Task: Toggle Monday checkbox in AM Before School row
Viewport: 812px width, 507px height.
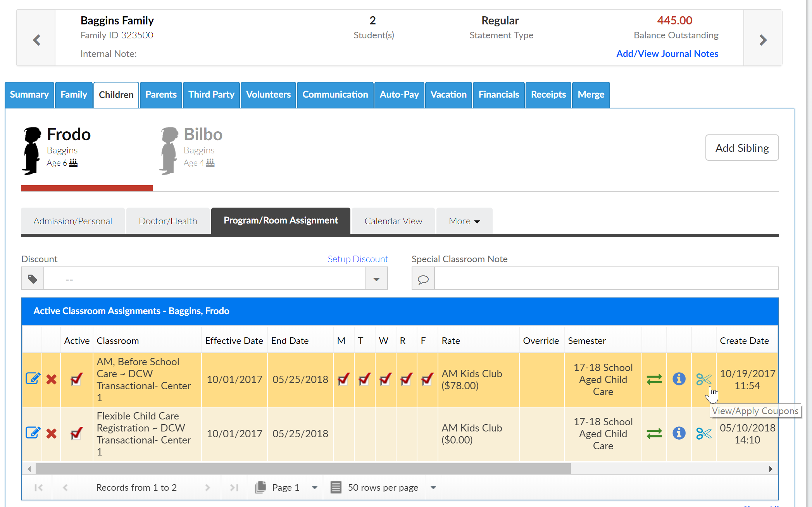Action: pos(343,379)
